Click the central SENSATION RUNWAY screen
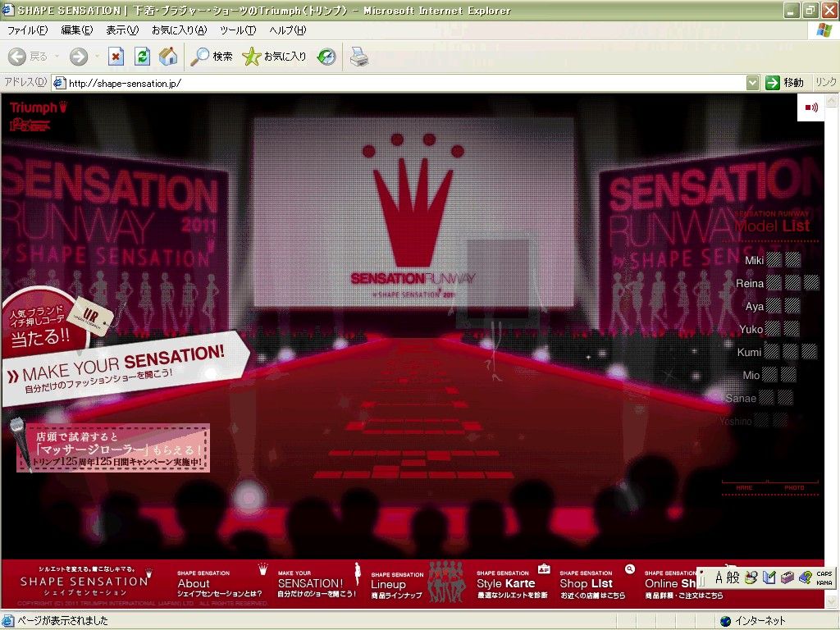 (413, 212)
